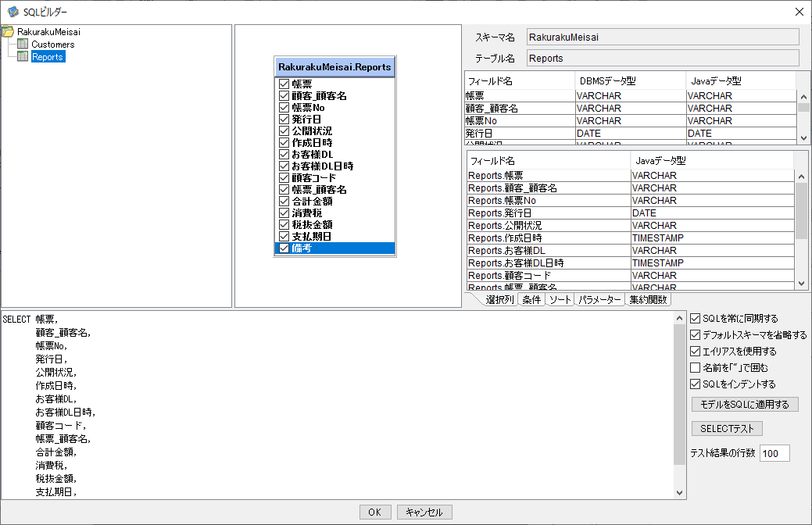Click the Customers table icon in tree
This screenshot has height=525, width=812.
[23, 44]
